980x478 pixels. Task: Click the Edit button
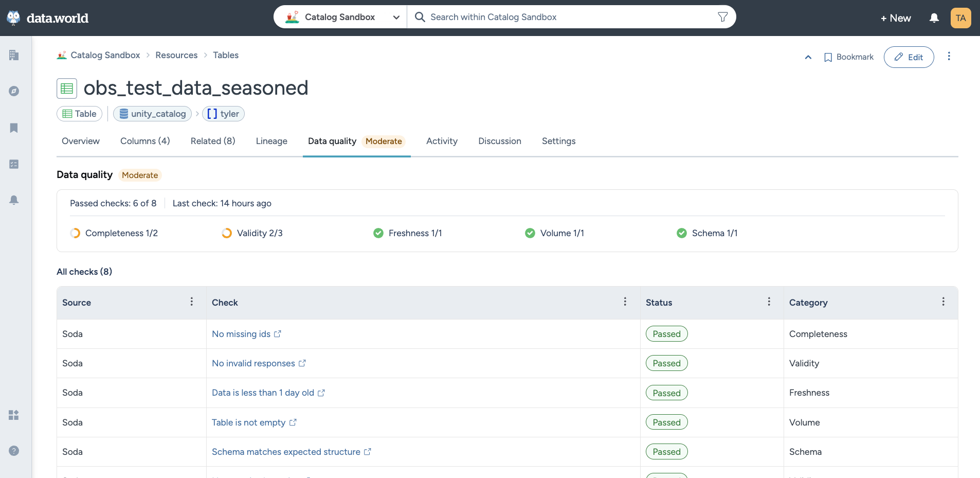909,57
